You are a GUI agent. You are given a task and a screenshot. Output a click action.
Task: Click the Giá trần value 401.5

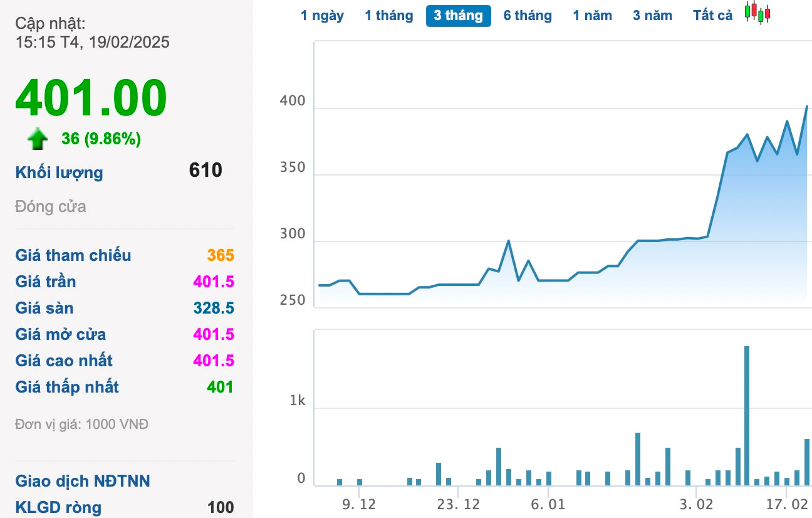coord(214,282)
